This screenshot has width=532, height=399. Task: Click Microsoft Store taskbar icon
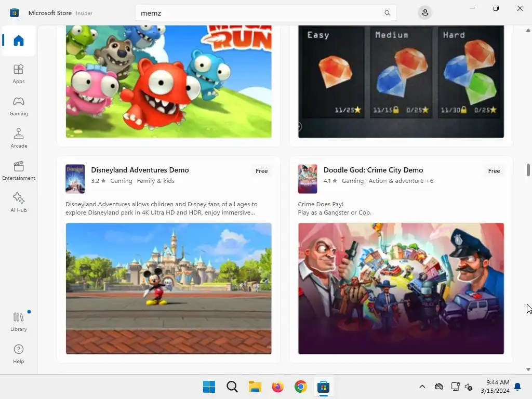[323, 387]
